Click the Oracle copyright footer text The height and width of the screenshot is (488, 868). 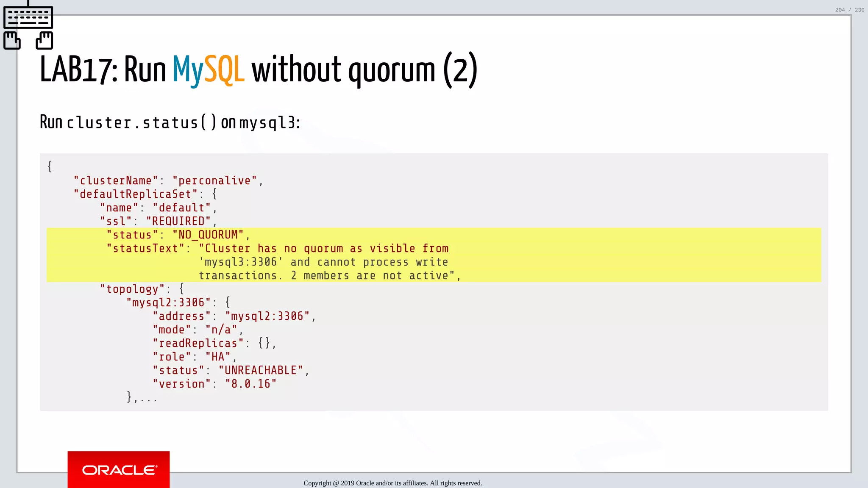pyautogui.click(x=393, y=483)
